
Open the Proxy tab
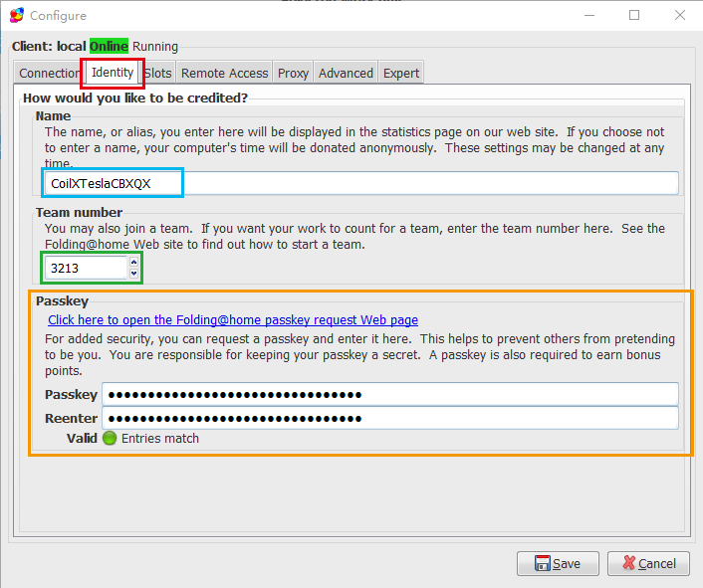tap(293, 73)
